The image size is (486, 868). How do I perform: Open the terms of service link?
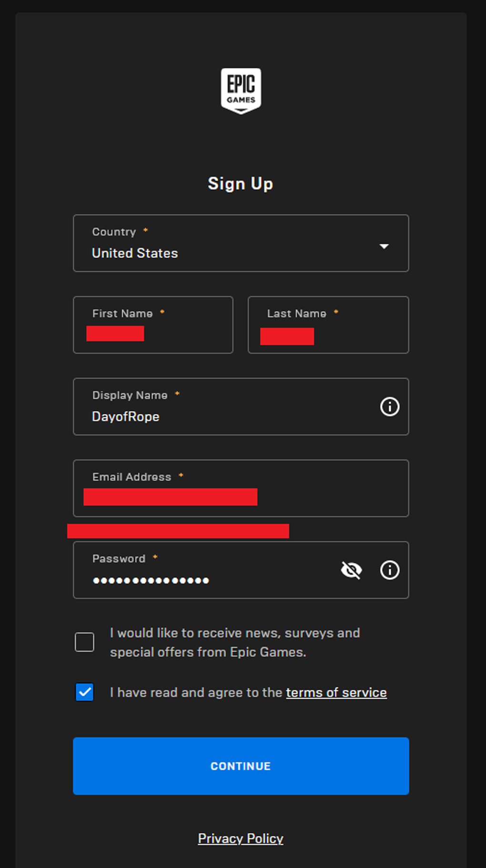point(336,692)
